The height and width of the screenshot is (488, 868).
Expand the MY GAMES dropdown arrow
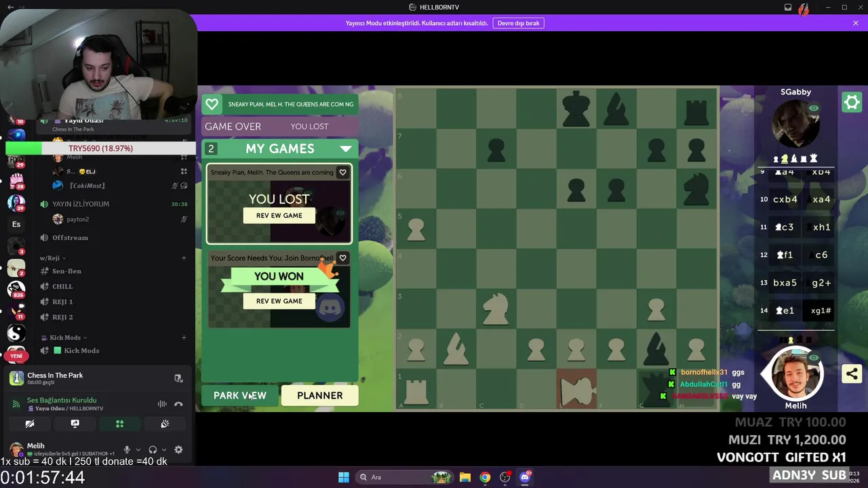346,148
